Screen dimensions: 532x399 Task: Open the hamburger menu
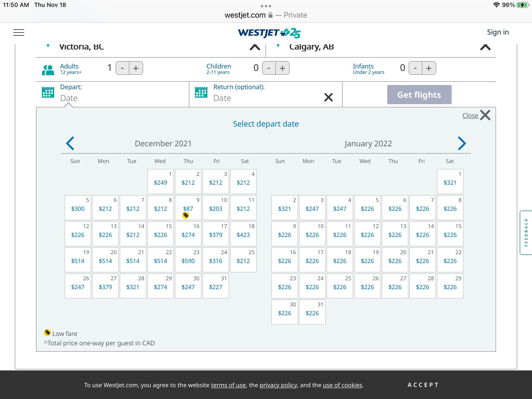(x=19, y=32)
